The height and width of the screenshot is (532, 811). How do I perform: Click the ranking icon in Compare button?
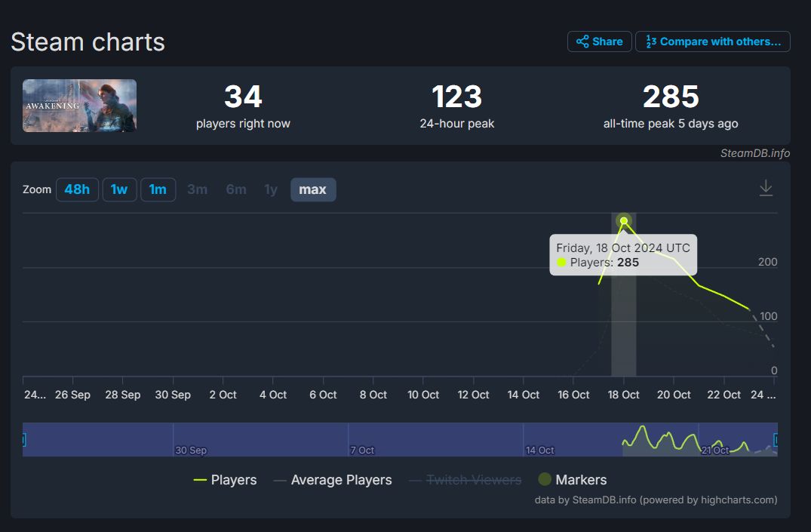click(651, 42)
